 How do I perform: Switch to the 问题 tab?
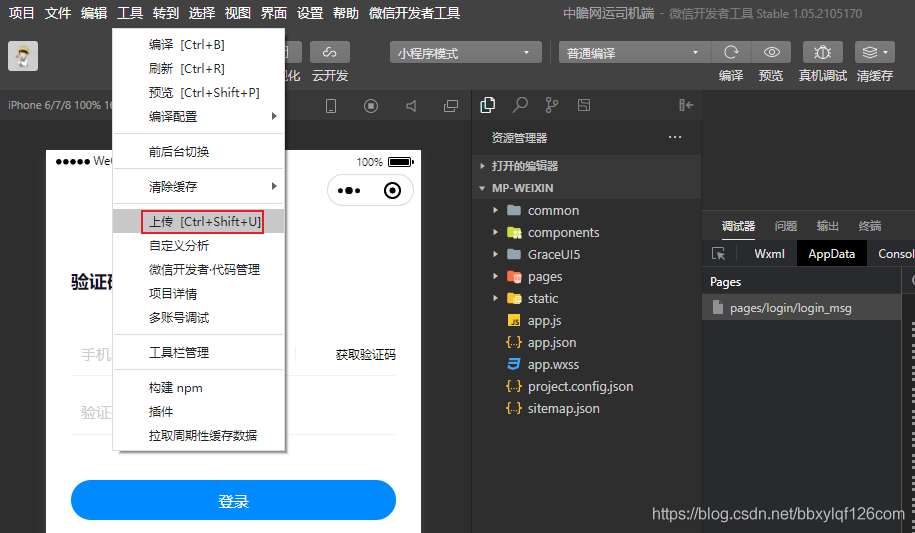[785, 226]
